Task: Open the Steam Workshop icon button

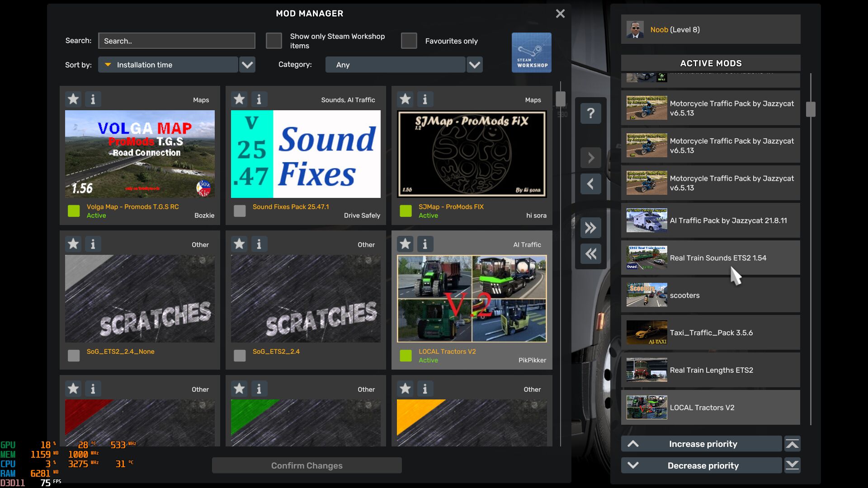Action: (x=531, y=52)
